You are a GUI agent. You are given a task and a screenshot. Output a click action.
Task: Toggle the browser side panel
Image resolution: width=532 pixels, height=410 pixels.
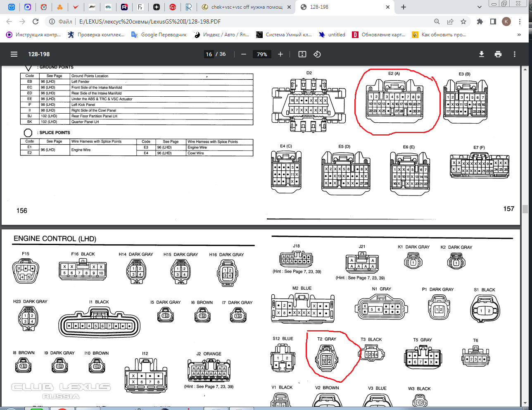tap(493, 21)
